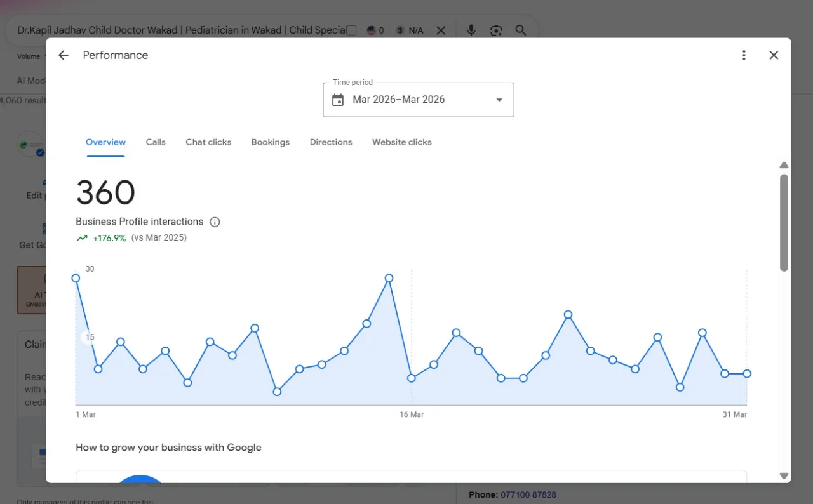Click the green upward trend arrow icon
Screen dimensions: 813x504
(82, 239)
